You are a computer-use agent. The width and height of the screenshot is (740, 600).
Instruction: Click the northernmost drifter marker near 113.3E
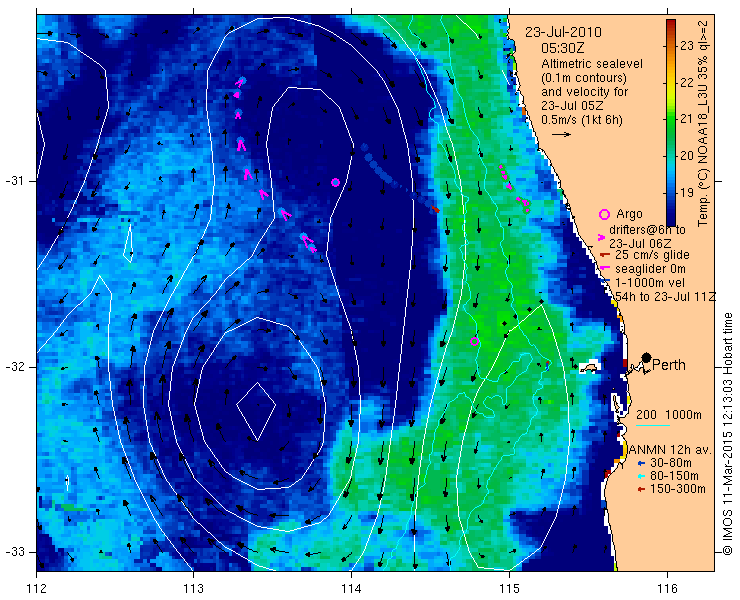click(x=242, y=81)
